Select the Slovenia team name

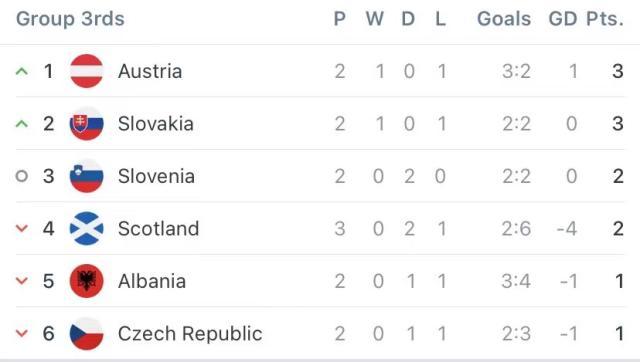click(156, 176)
